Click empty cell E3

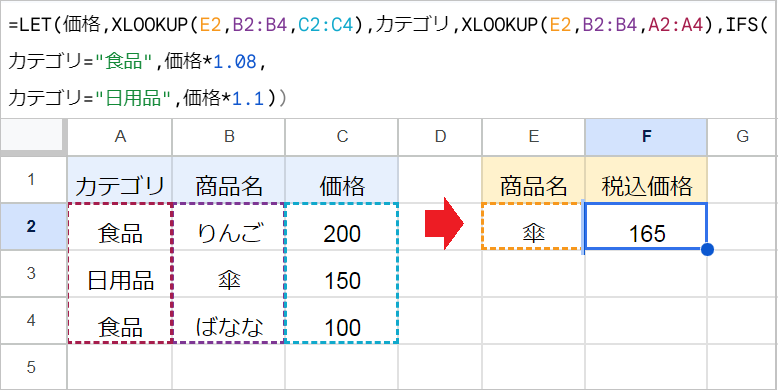click(x=533, y=273)
